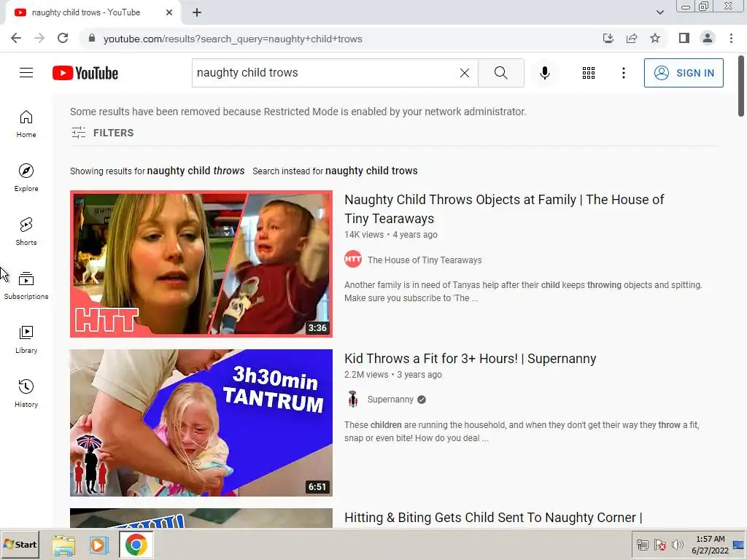Expand Chrome tab search chevron

coord(659,12)
